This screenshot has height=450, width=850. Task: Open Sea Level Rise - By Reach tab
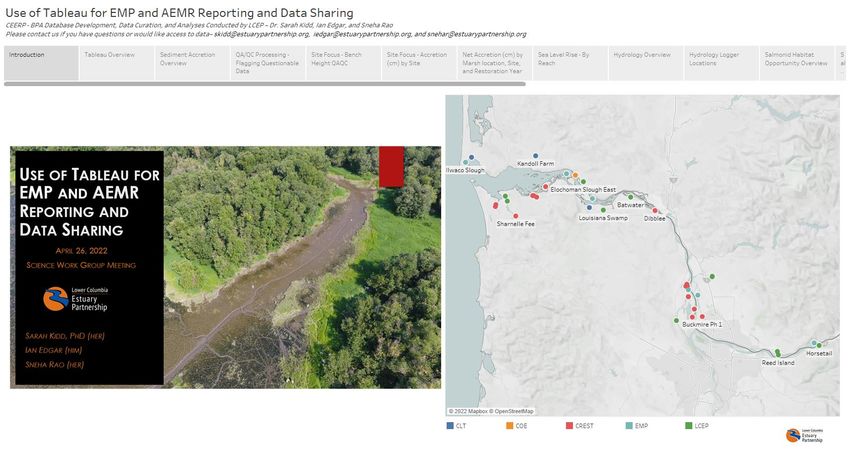coord(571,63)
